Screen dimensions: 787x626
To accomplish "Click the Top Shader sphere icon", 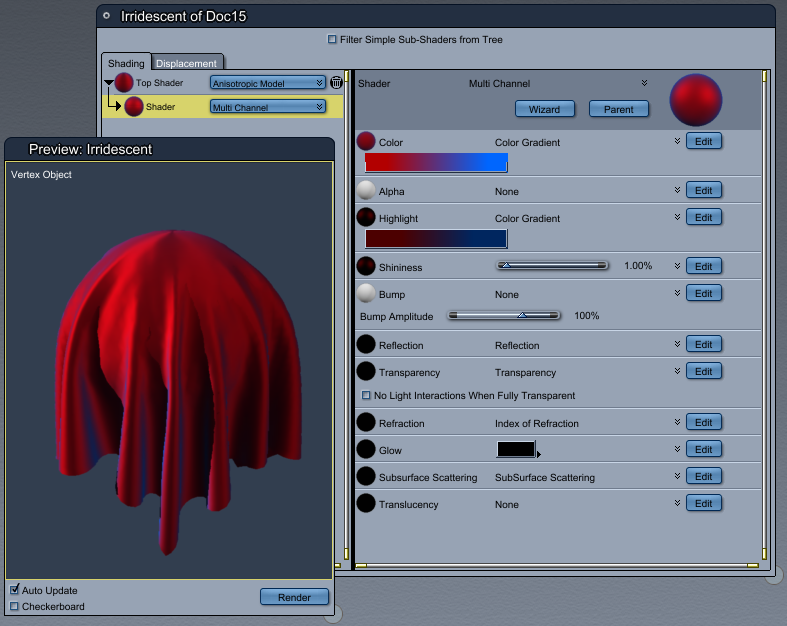I will tap(123, 82).
